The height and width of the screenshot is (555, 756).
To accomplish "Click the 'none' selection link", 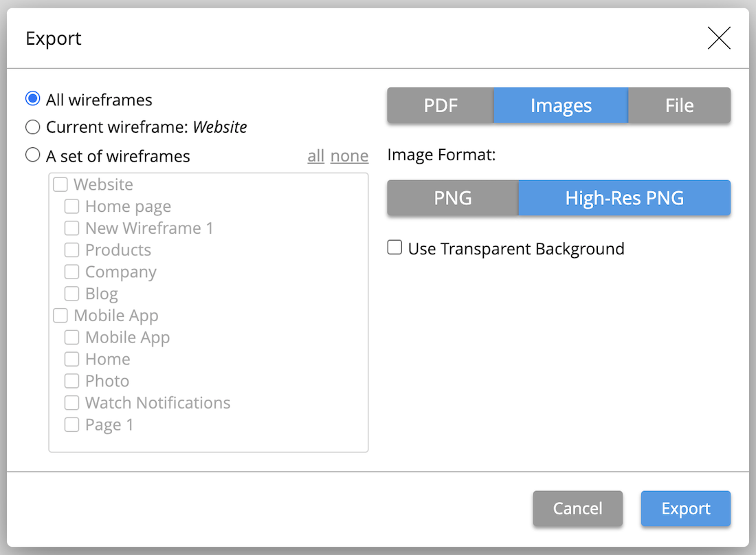I will (x=349, y=156).
